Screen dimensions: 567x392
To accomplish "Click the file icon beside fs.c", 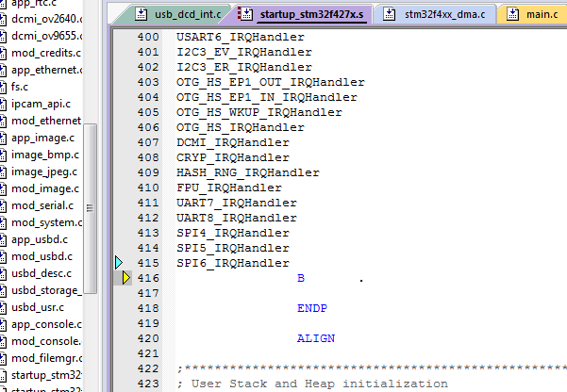I will click(x=3, y=87).
